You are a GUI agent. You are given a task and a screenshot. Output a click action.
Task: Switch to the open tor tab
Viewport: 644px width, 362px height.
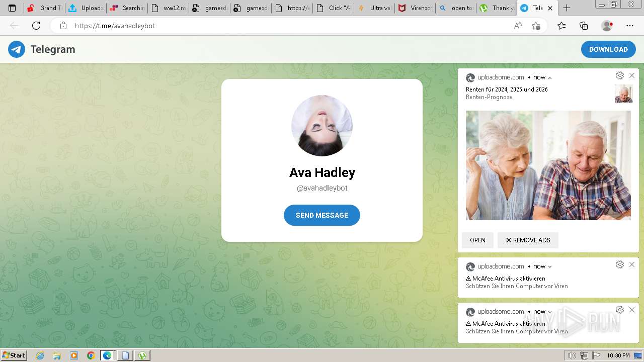[457, 8]
